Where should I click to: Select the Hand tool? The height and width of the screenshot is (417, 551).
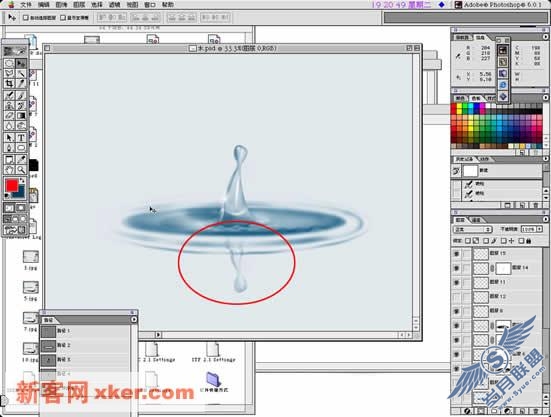[9, 170]
